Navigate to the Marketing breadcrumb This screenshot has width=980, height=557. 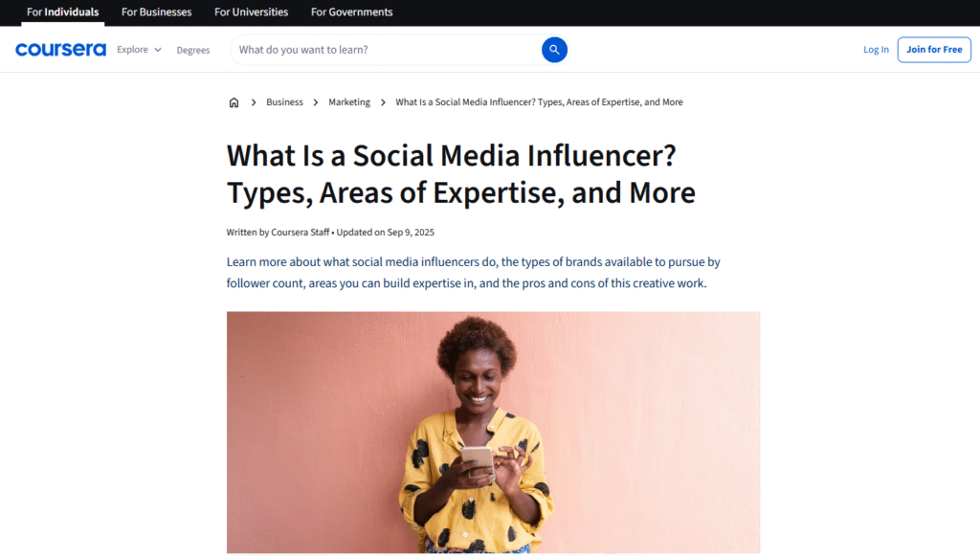[349, 102]
